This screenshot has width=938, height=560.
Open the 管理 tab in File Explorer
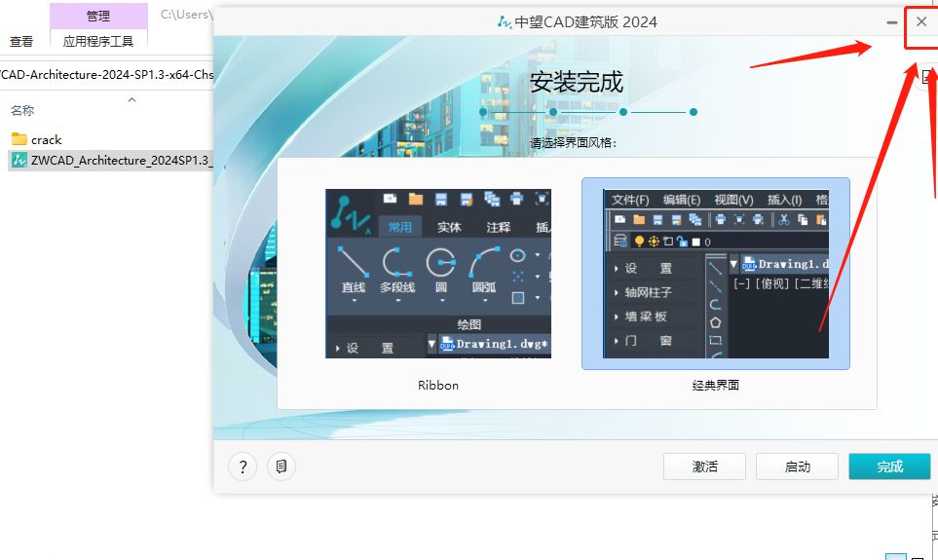tap(98, 16)
